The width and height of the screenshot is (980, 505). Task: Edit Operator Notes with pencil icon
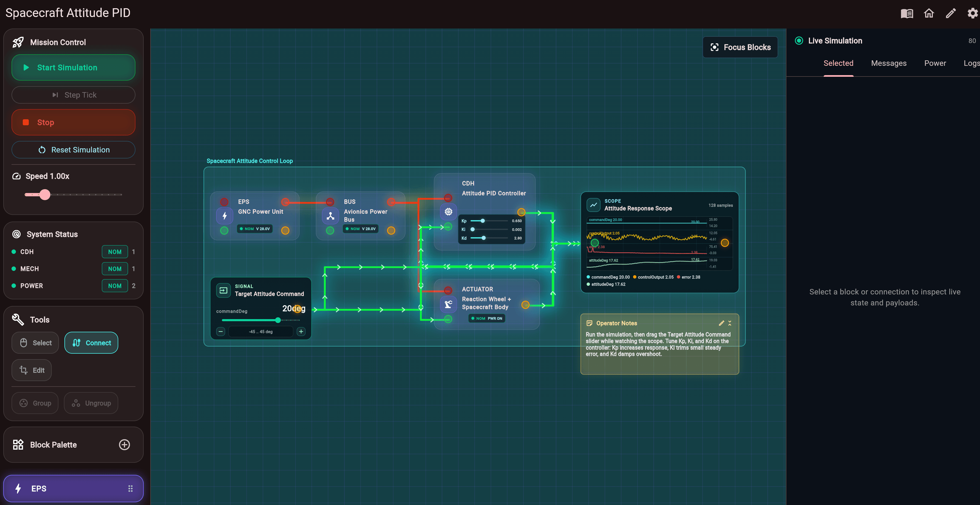pos(721,323)
